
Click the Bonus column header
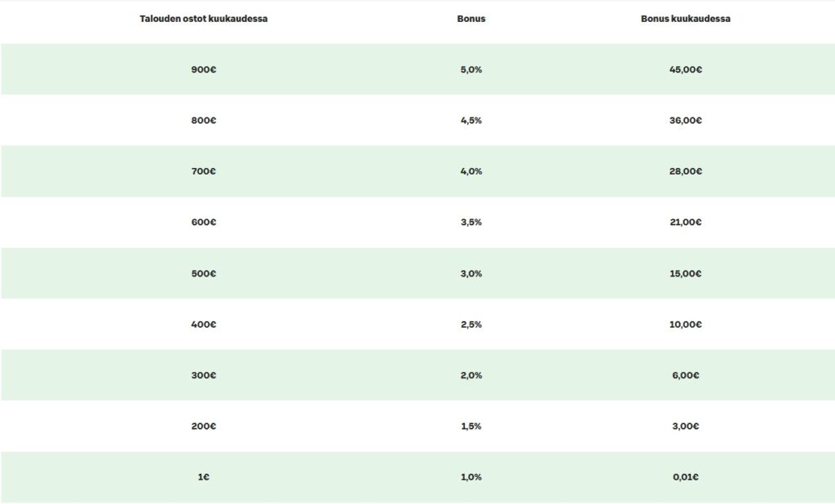(x=471, y=19)
